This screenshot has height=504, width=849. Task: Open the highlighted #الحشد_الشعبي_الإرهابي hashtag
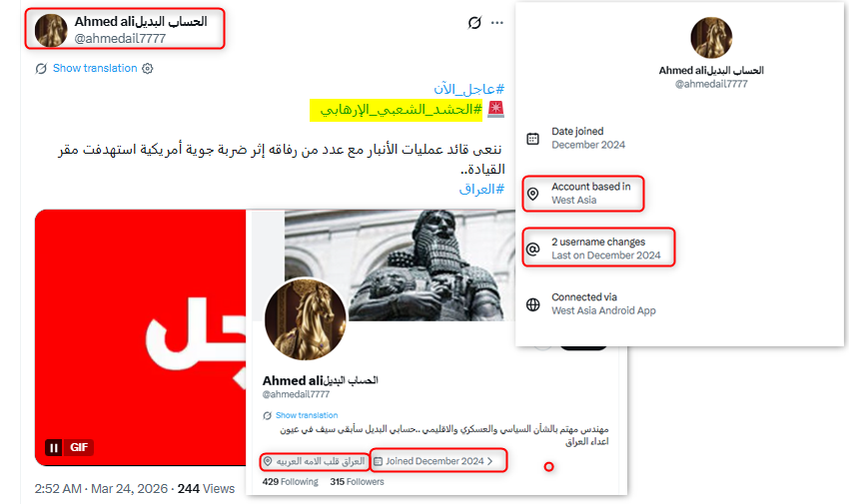401,110
